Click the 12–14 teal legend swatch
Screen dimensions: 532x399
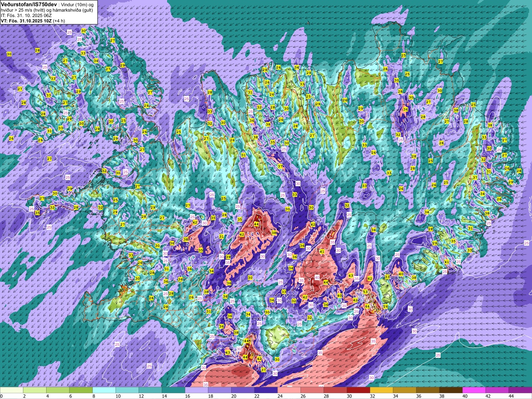click(150, 390)
